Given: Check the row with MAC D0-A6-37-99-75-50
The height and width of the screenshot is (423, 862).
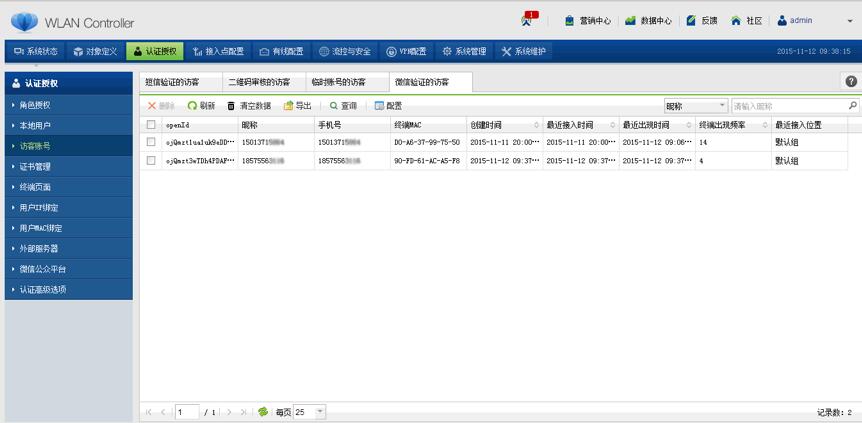Looking at the screenshot, I should [151, 142].
